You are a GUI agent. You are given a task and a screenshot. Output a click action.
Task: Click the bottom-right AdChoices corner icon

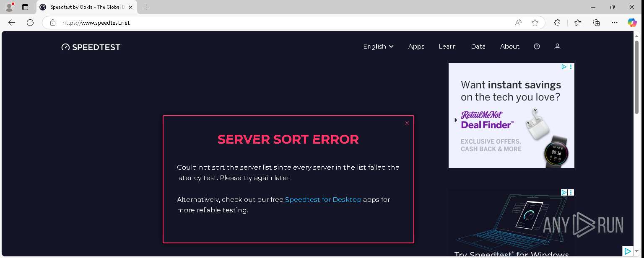(x=628, y=251)
